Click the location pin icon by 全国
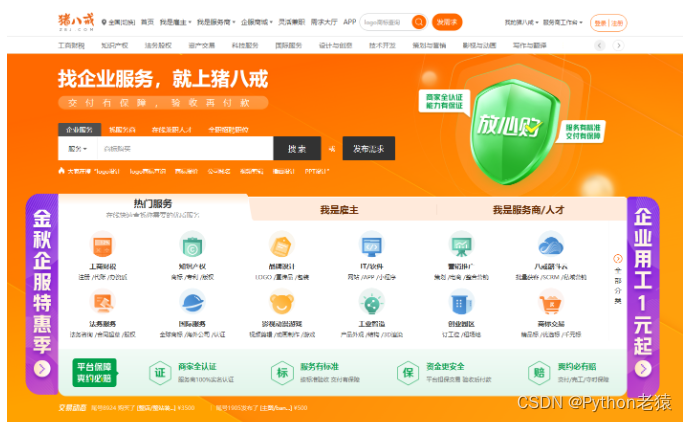The image size is (688, 422). 104,22
